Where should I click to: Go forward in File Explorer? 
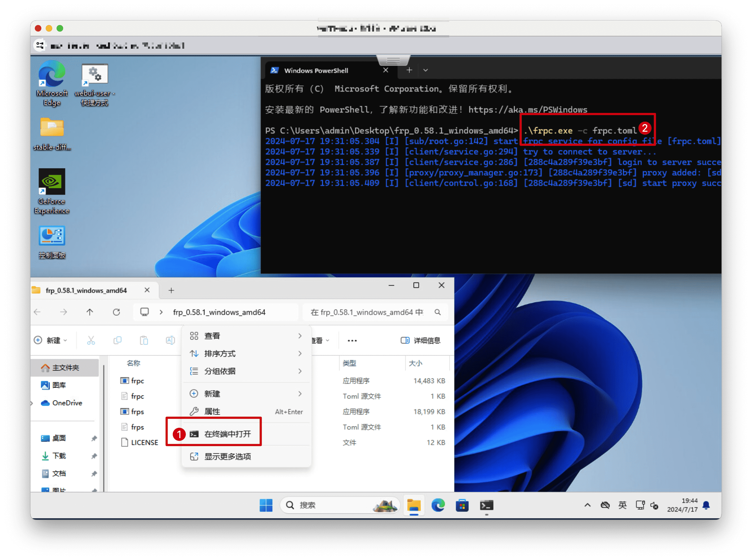pos(63,312)
